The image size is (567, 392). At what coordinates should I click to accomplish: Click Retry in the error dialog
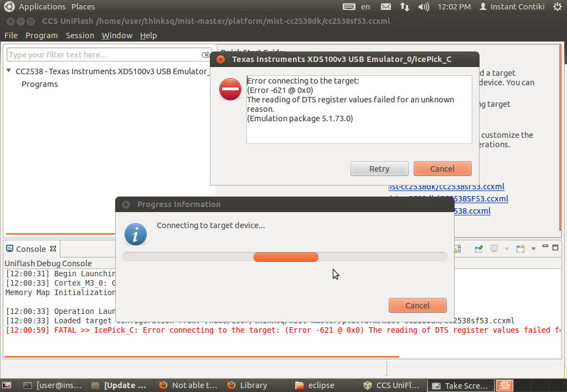pyautogui.click(x=379, y=169)
